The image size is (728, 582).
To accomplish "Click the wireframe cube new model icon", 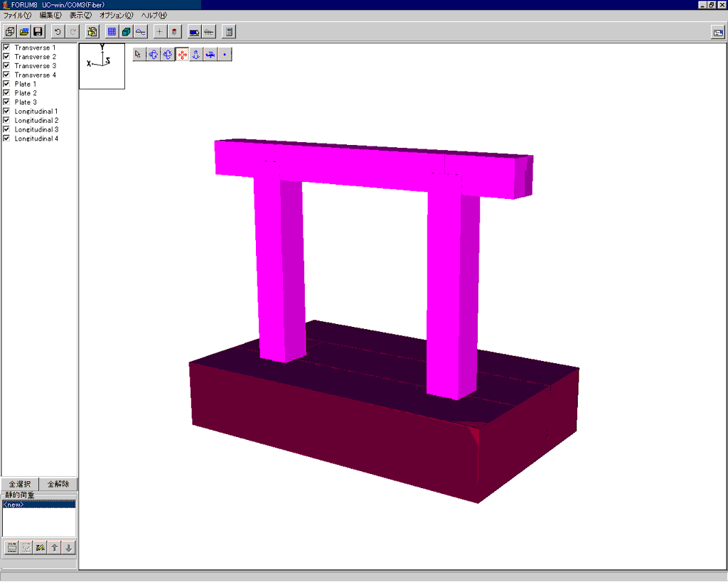I will (10, 31).
